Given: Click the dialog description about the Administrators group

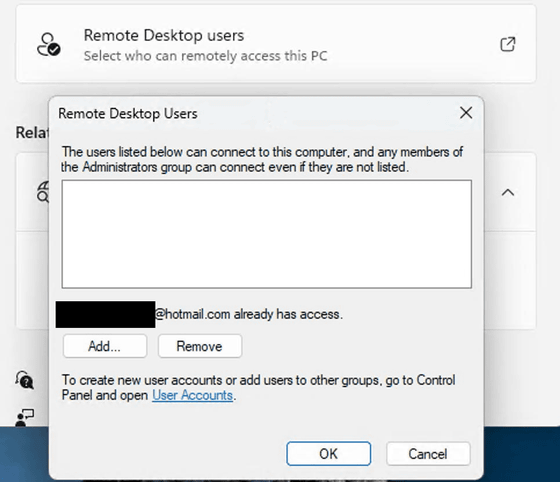Looking at the screenshot, I should [x=262, y=159].
